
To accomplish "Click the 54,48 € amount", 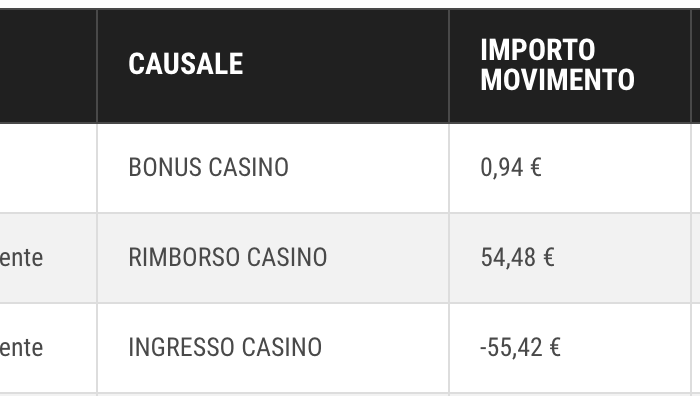I will tap(517, 258).
